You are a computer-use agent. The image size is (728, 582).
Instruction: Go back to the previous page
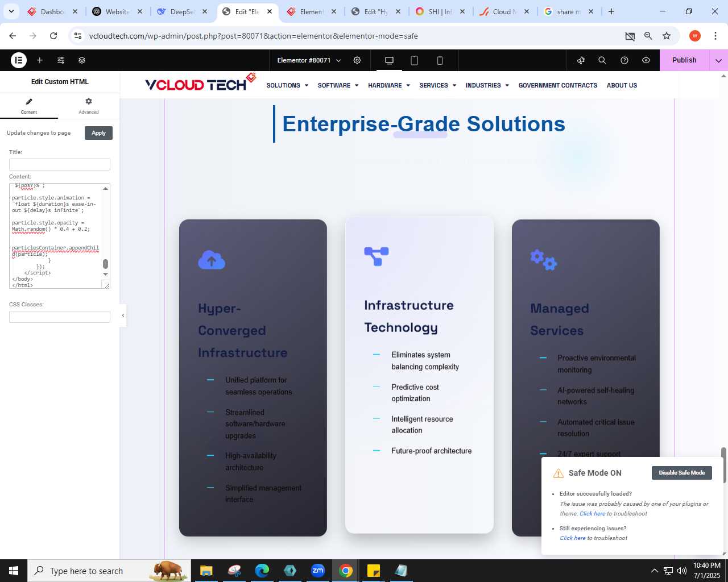pos(13,36)
